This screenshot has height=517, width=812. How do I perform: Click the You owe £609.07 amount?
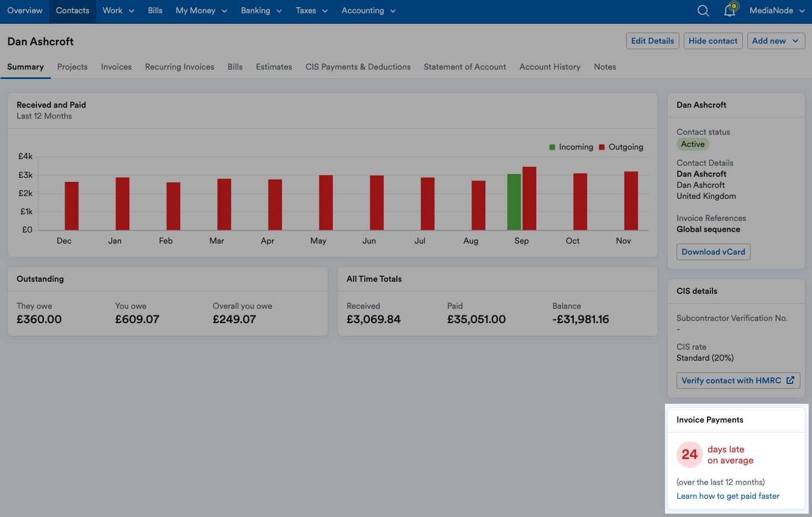[x=137, y=319]
